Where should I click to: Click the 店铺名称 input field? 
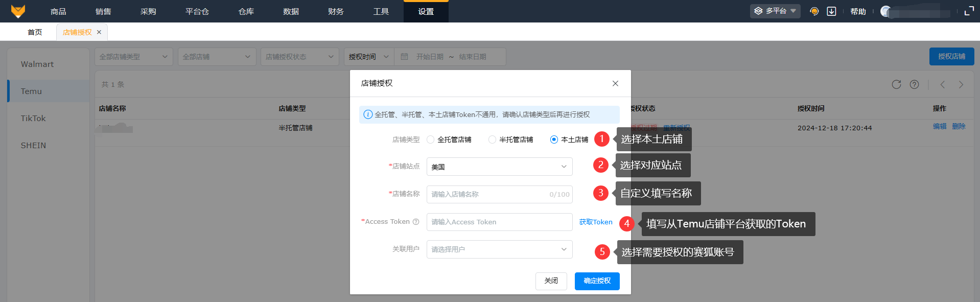(x=499, y=194)
